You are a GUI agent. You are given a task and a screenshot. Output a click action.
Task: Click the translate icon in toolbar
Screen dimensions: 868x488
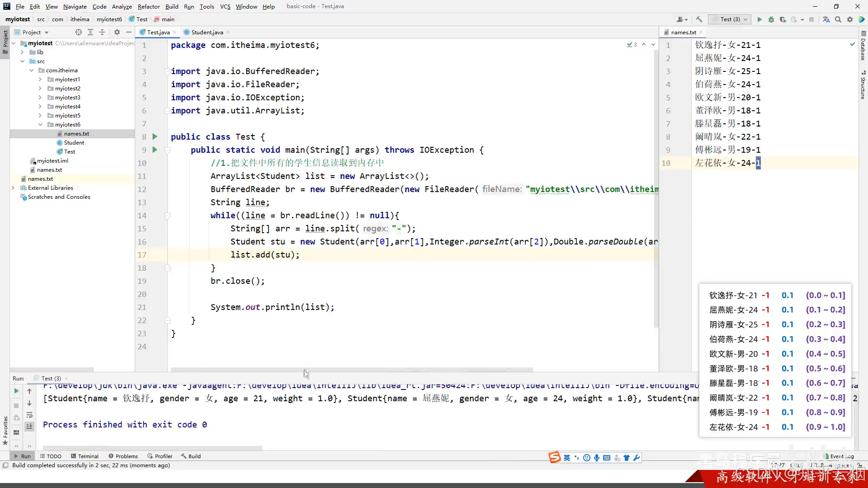coord(826,19)
